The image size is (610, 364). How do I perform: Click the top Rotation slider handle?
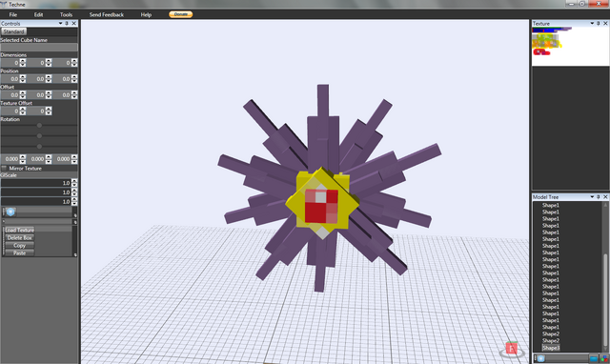click(x=39, y=125)
